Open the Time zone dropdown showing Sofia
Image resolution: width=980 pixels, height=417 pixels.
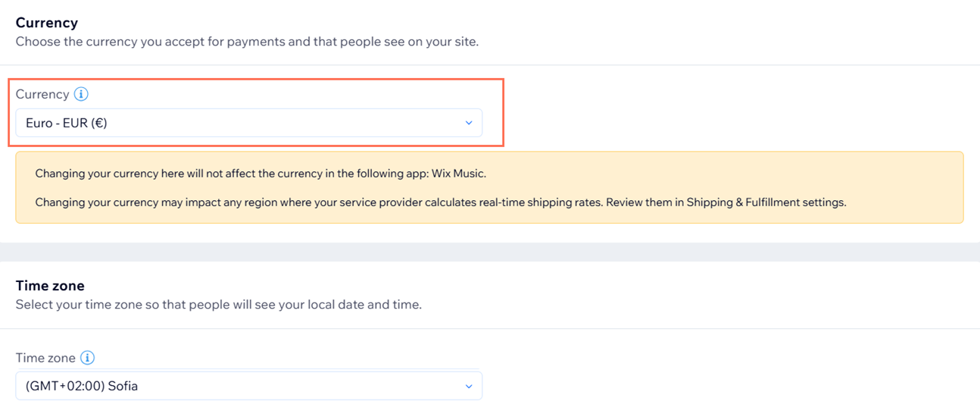pyautogui.click(x=248, y=386)
